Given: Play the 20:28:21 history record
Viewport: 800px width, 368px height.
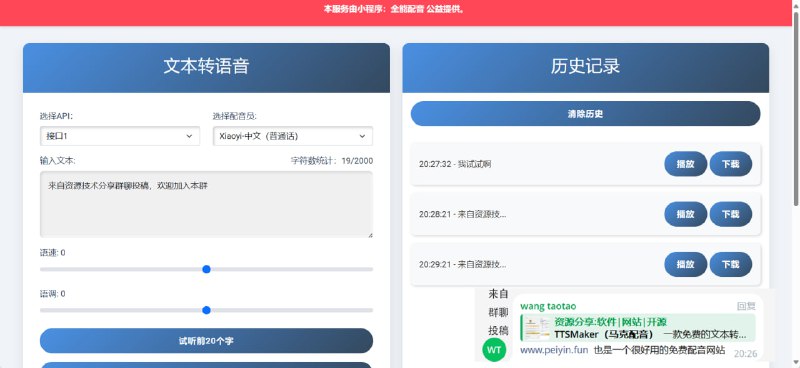Looking at the screenshot, I should pos(685,214).
